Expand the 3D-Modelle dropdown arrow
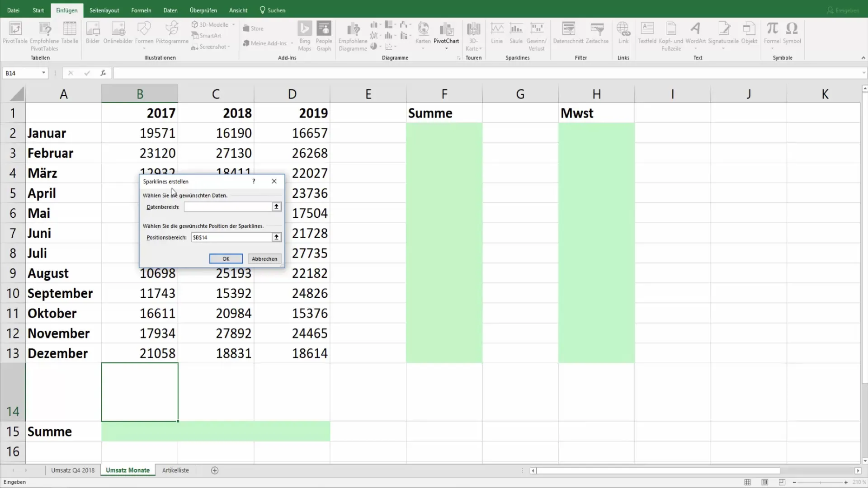868x488 pixels. [234, 25]
